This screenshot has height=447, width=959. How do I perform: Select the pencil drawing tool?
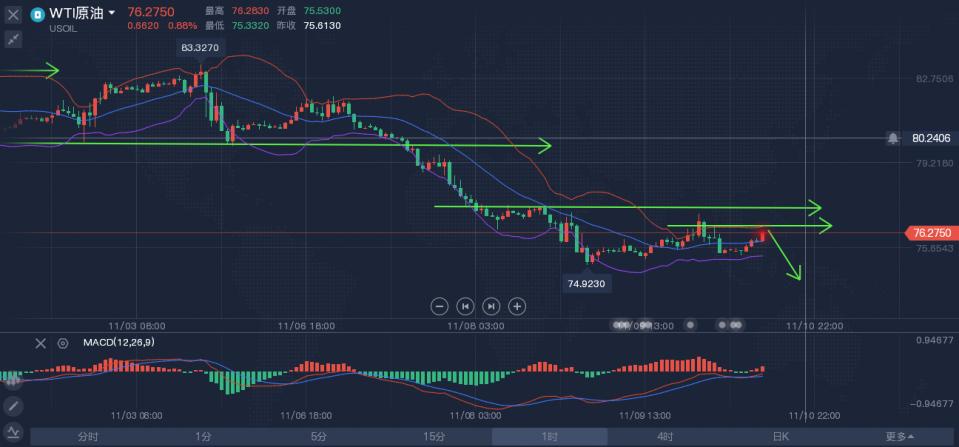[x=13, y=406]
